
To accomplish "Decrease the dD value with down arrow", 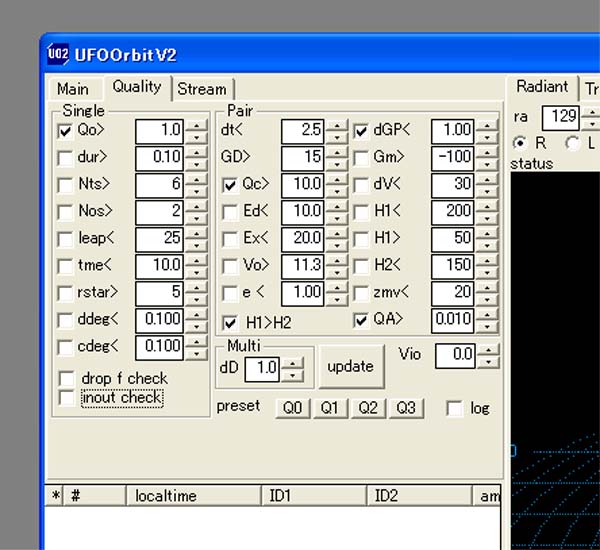I will point(293,375).
